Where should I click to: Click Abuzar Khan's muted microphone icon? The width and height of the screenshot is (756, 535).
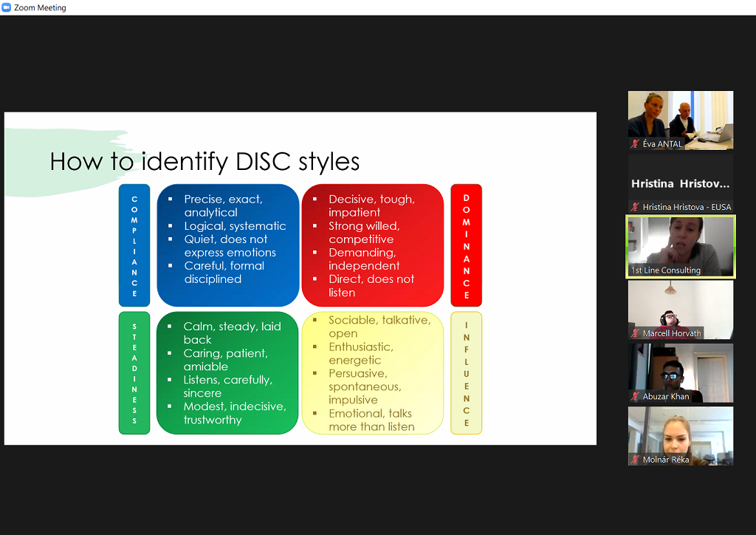click(x=635, y=396)
